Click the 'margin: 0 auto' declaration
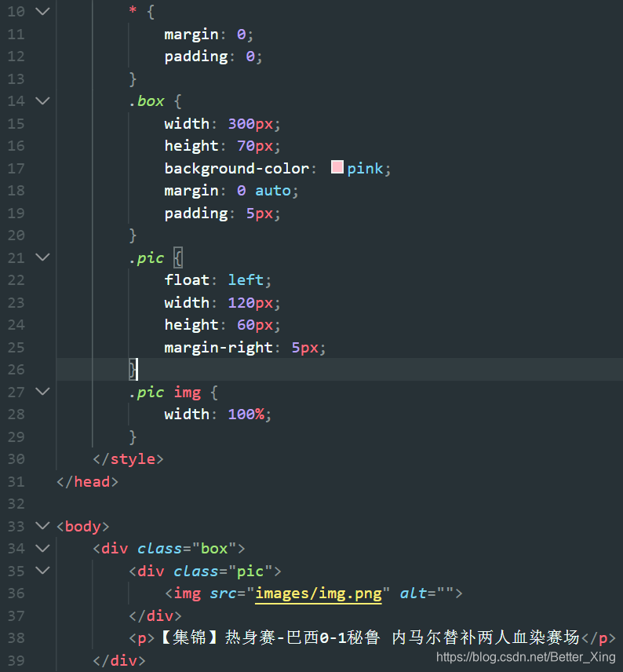This screenshot has height=672, width=623. tap(231, 191)
